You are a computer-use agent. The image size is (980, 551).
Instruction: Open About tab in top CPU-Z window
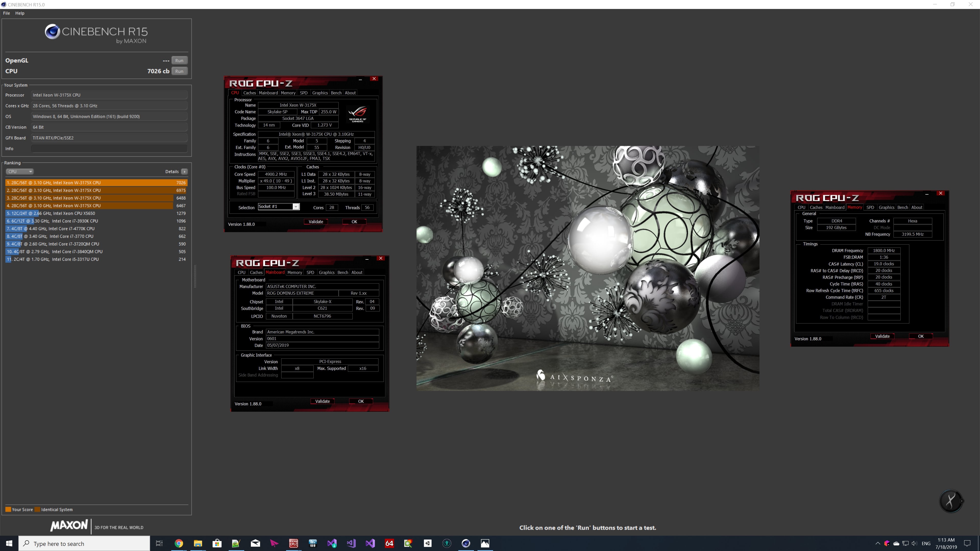[350, 93]
